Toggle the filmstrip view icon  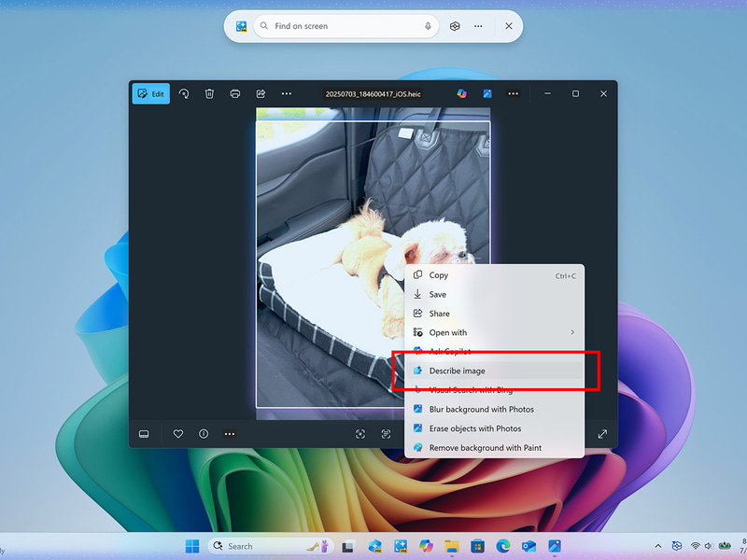[x=144, y=434]
